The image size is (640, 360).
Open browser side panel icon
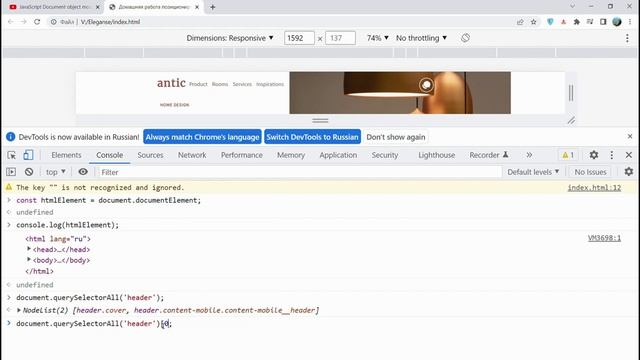tap(603, 22)
